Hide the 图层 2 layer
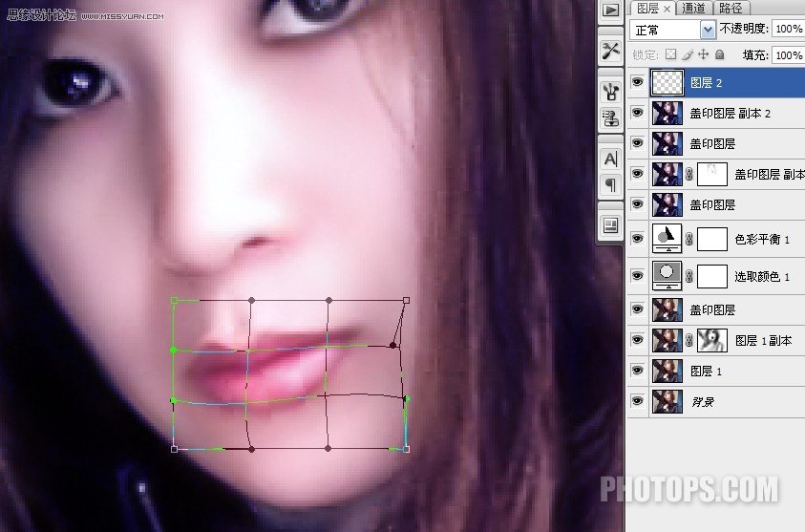Image resolution: width=805 pixels, height=532 pixels. point(638,82)
